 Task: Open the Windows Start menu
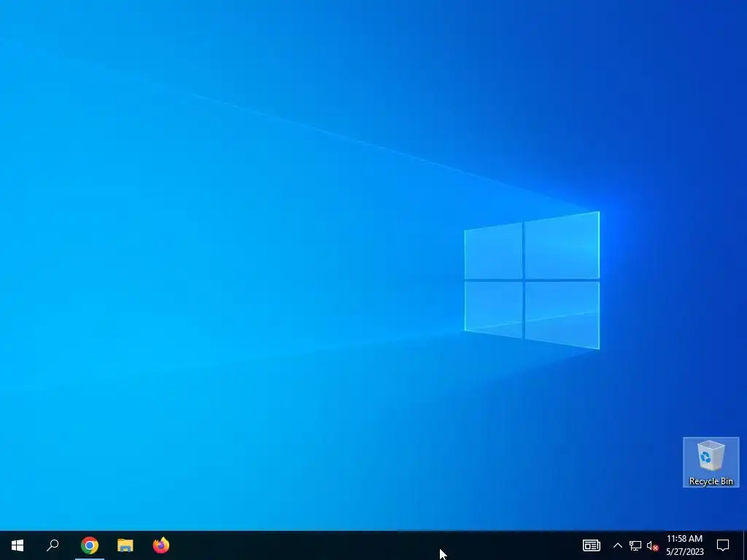tap(18, 545)
